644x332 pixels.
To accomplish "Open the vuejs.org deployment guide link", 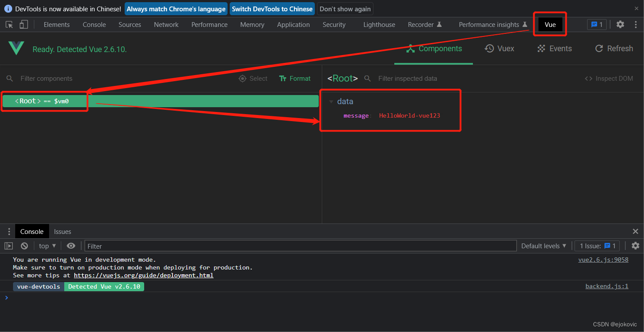I will [x=143, y=275].
